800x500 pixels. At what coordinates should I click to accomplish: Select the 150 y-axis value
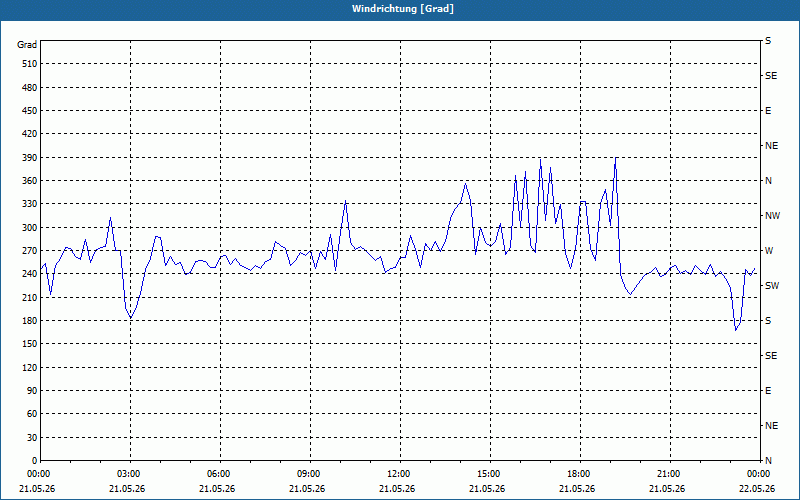[30, 344]
